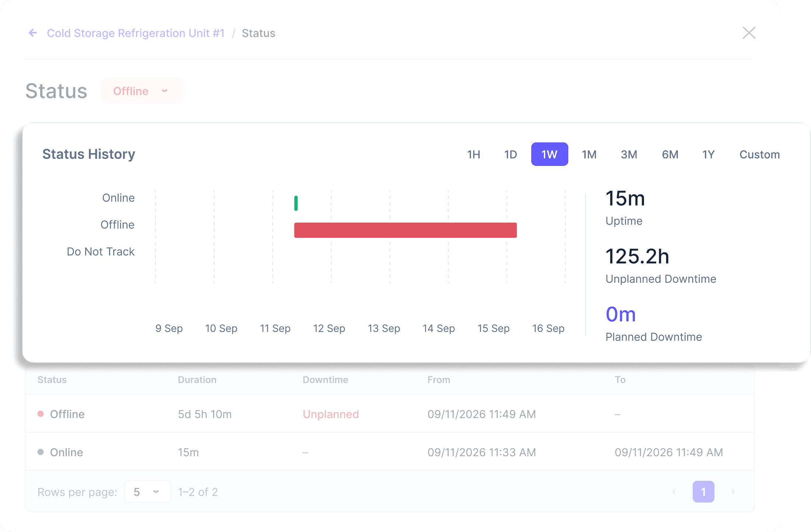Go to page 1 in pagination
Screen dimensions: 811x532
coord(703,492)
